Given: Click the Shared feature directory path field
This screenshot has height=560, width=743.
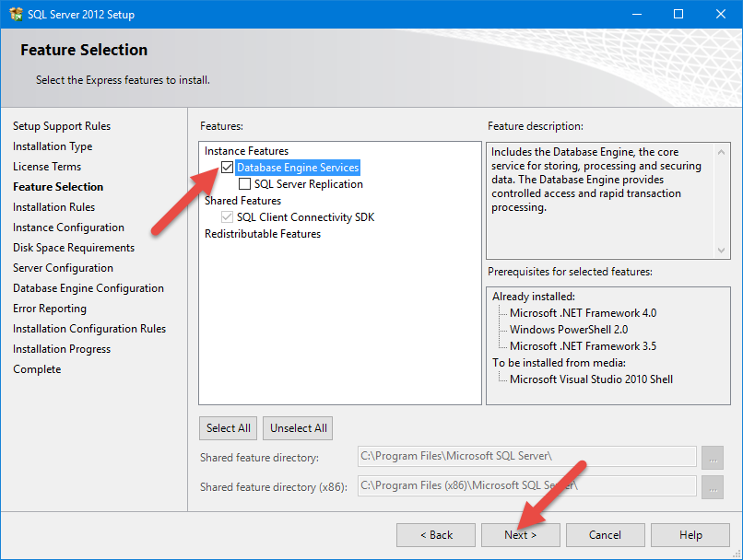Looking at the screenshot, I should coord(525,457).
